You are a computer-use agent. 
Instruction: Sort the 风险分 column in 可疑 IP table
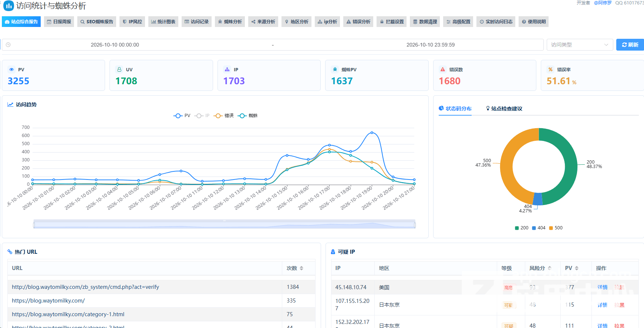click(x=550, y=268)
